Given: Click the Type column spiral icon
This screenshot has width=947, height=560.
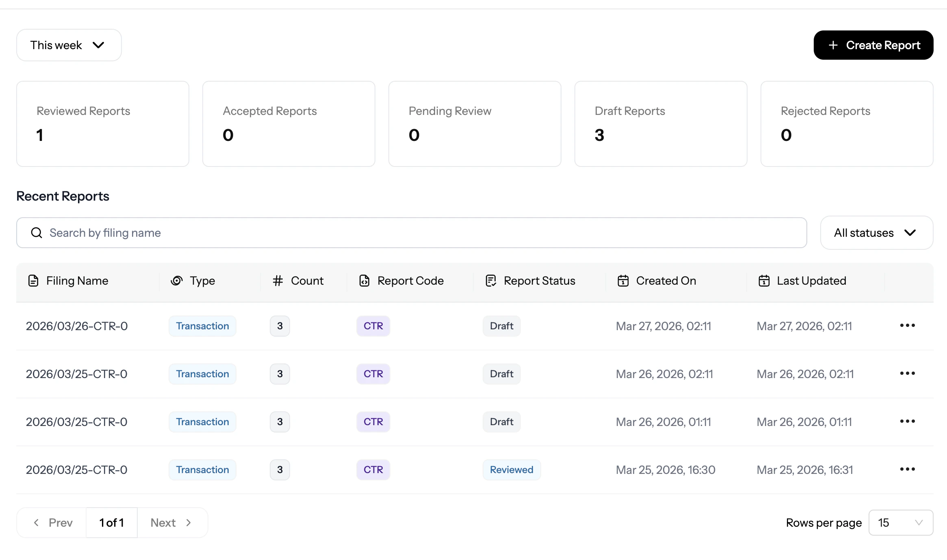Looking at the screenshot, I should 176,281.
